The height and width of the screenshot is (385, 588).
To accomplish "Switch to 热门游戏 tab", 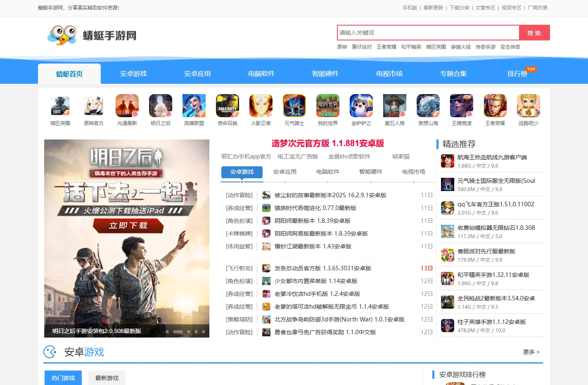I will point(63,378).
